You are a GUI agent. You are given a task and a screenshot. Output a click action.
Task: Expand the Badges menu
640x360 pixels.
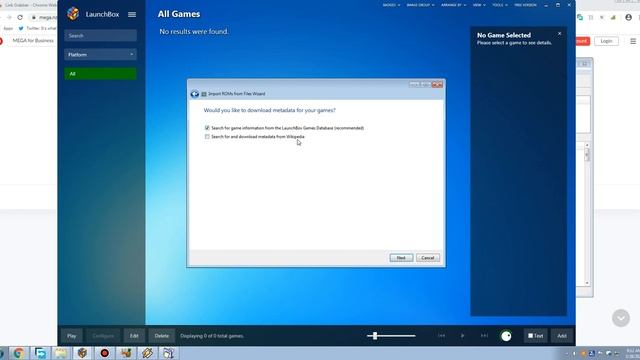(391, 5)
